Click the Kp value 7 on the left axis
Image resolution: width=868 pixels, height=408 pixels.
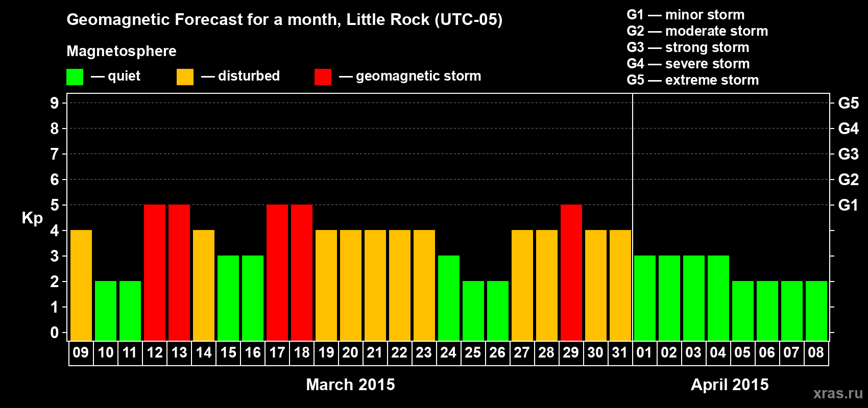tap(55, 154)
